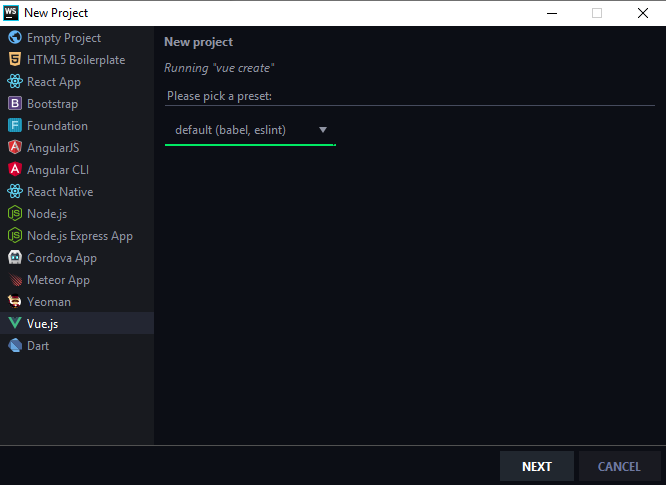
Task: Select Node.js Express App entry
Action: coord(77,235)
